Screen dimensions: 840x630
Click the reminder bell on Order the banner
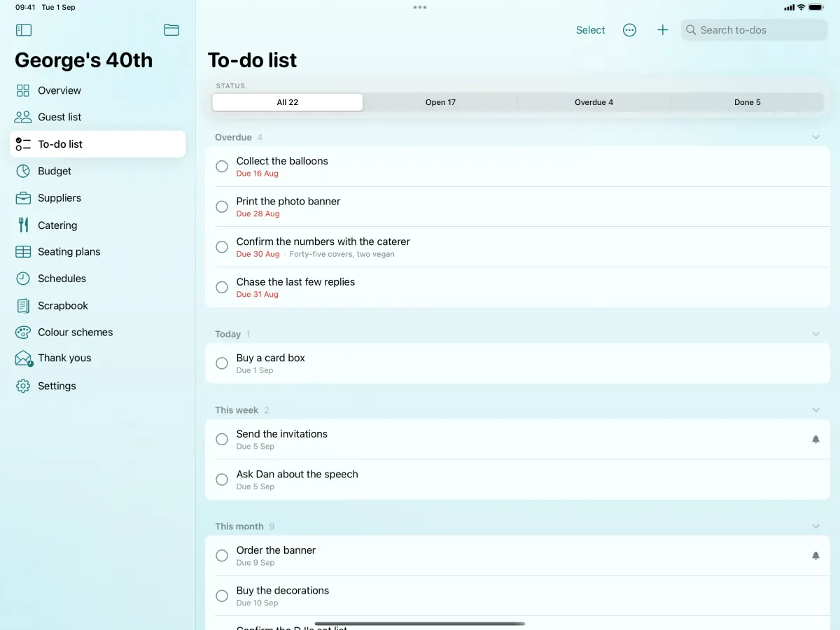click(x=815, y=556)
